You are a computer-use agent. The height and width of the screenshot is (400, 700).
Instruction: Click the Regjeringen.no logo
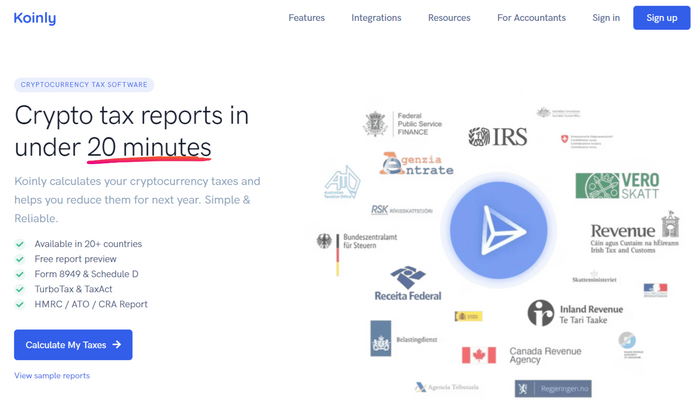click(x=553, y=388)
